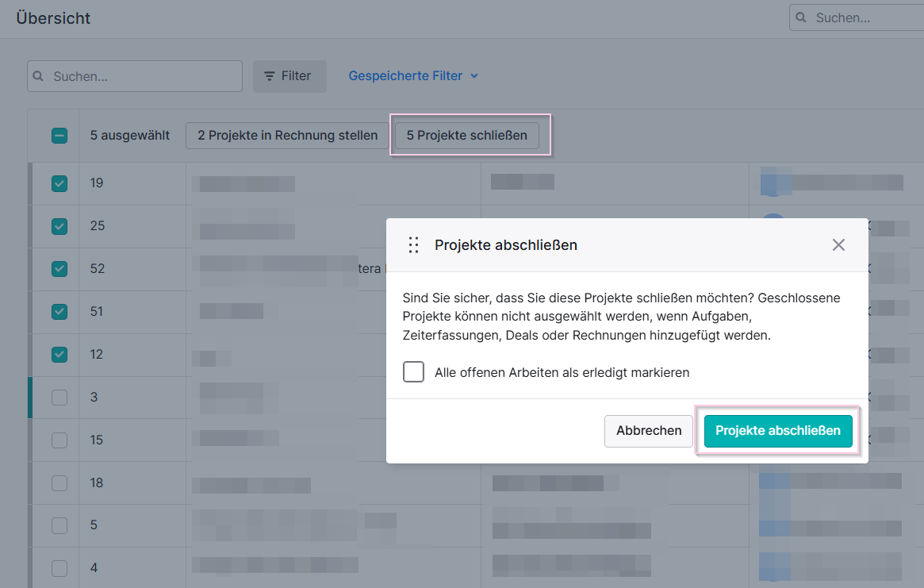The height and width of the screenshot is (588, 924).
Task: Click the chevron next to Gespeicherte Filter
Action: [474, 76]
